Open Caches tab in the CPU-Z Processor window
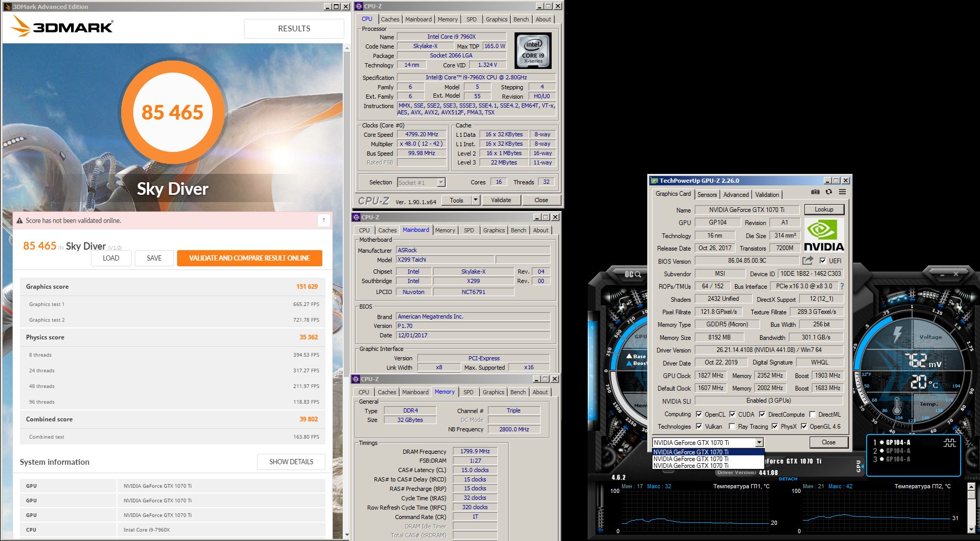The width and height of the screenshot is (980, 541). click(x=390, y=19)
